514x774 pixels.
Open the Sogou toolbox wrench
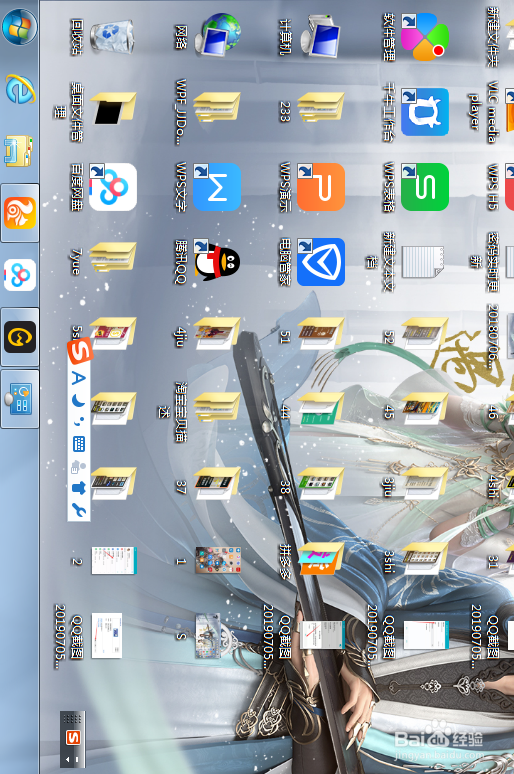(79, 510)
